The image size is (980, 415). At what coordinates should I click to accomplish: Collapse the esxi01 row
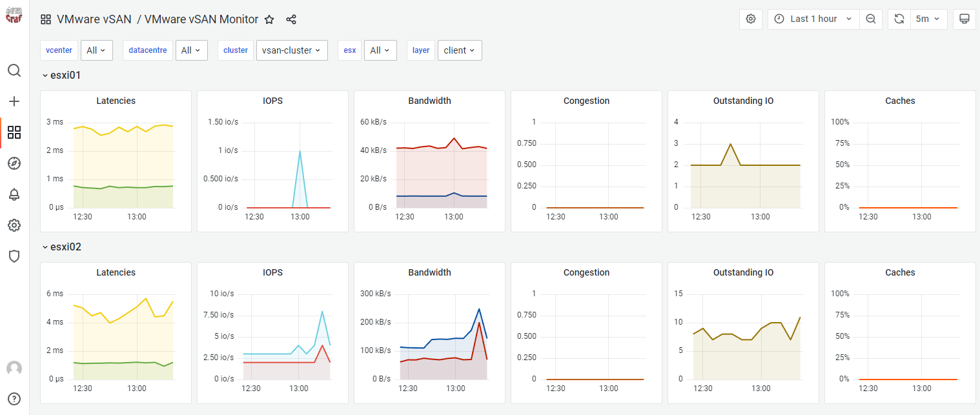click(62, 75)
